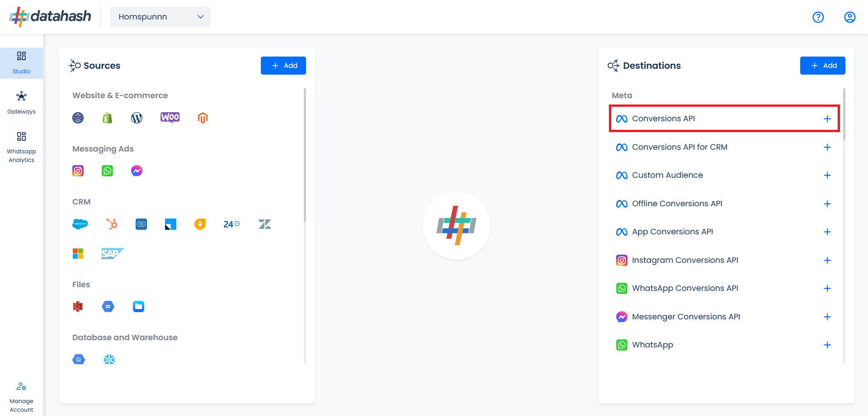Open the Homspunnn account dropdown
Screen dimensions: 868x418
point(160,17)
